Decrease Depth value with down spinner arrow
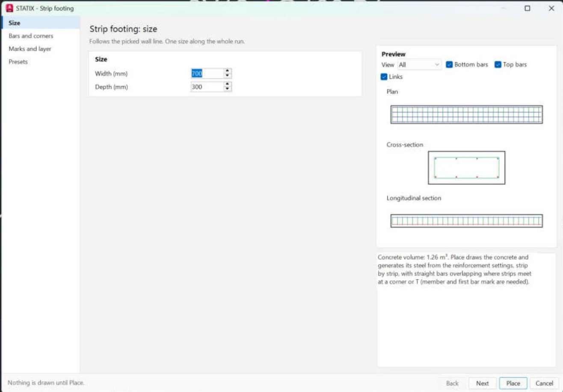The height and width of the screenshot is (392, 563). 228,89
